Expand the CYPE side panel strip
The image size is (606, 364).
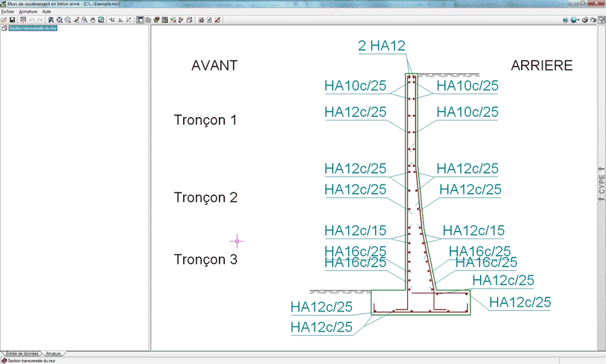coord(601,184)
